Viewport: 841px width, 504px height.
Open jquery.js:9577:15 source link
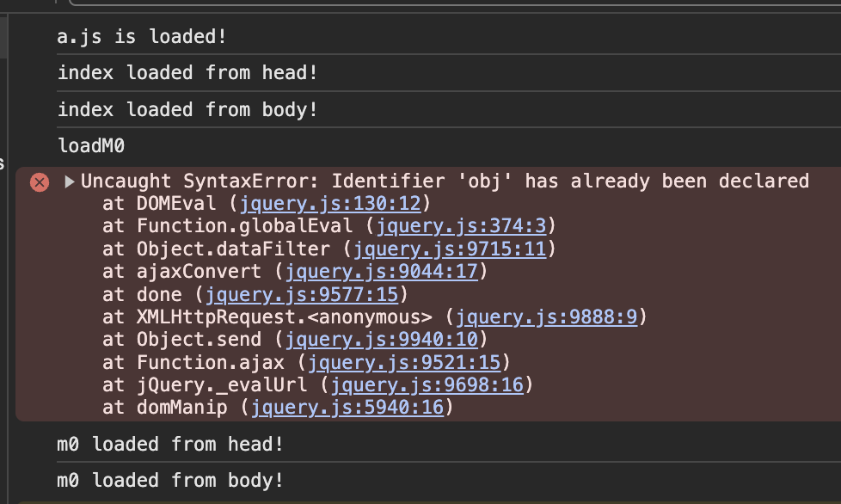coord(302,295)
